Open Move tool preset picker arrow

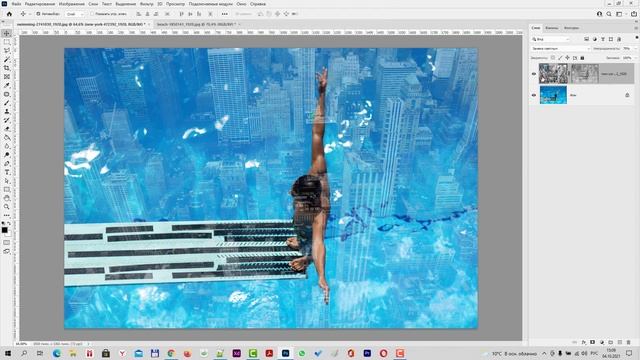pos(30,14)
